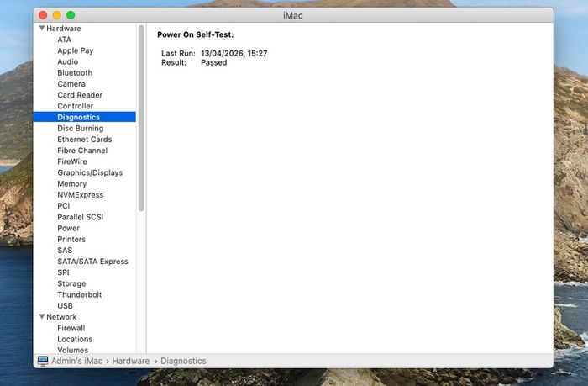Open Disc Burning in the sidebar
Image resolution: width=588 pixels, height=386 pixels.
point(81,129)
